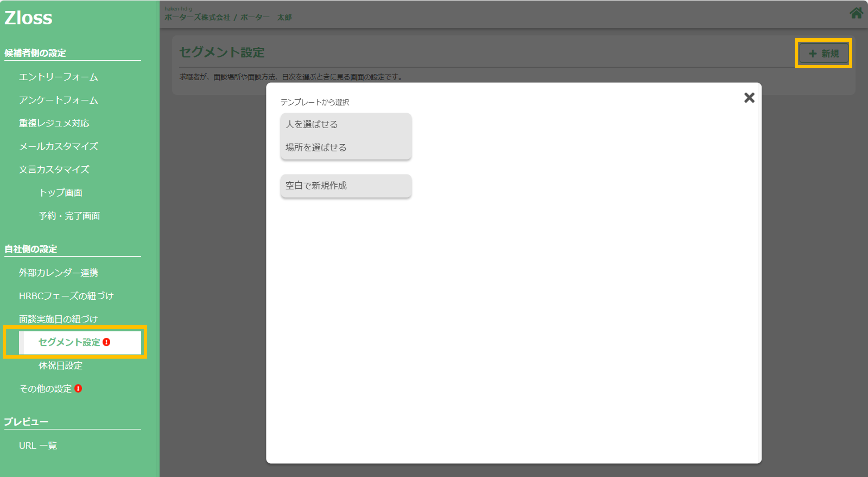This screenshot has width=868, height=477.
Task: Open 休祝日設定 submenu item
Action: click(x=61, y=365)
